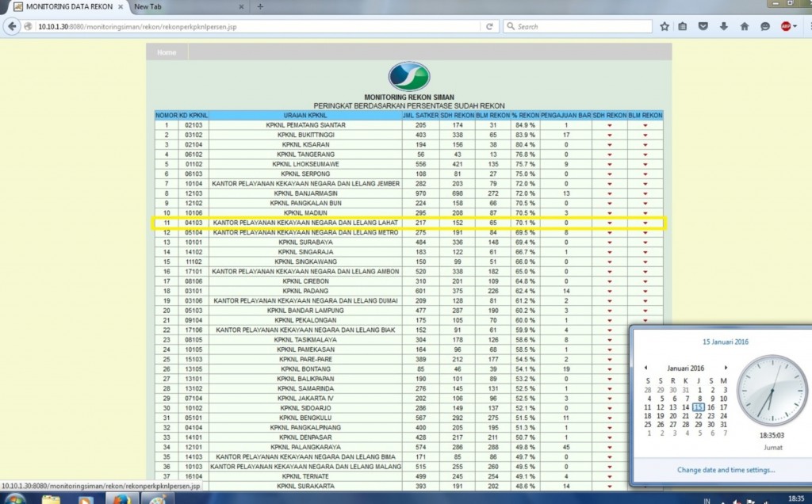Expand SDH REKON arrow for KPKNL SURABAYA
Viewport: 812px width, 504px height.
click(609, 242)
